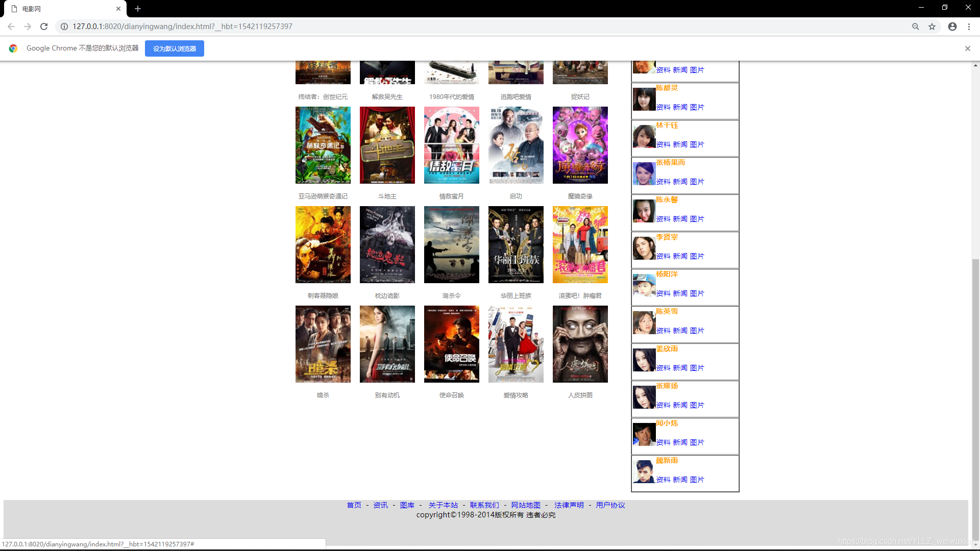
Task: Click the bookmark star icon
Action: click(x=932, y=27)
